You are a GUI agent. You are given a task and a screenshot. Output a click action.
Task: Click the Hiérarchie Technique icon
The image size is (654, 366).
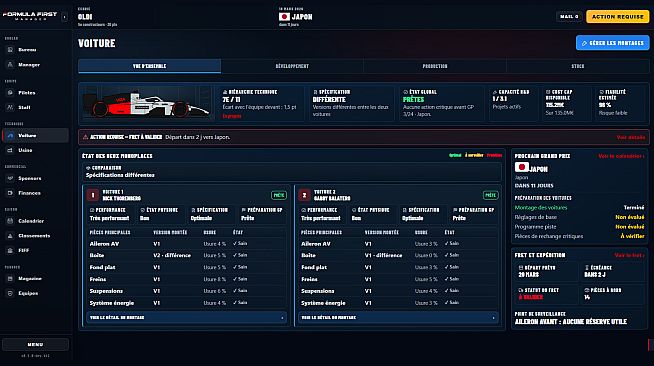pos(225,92)
